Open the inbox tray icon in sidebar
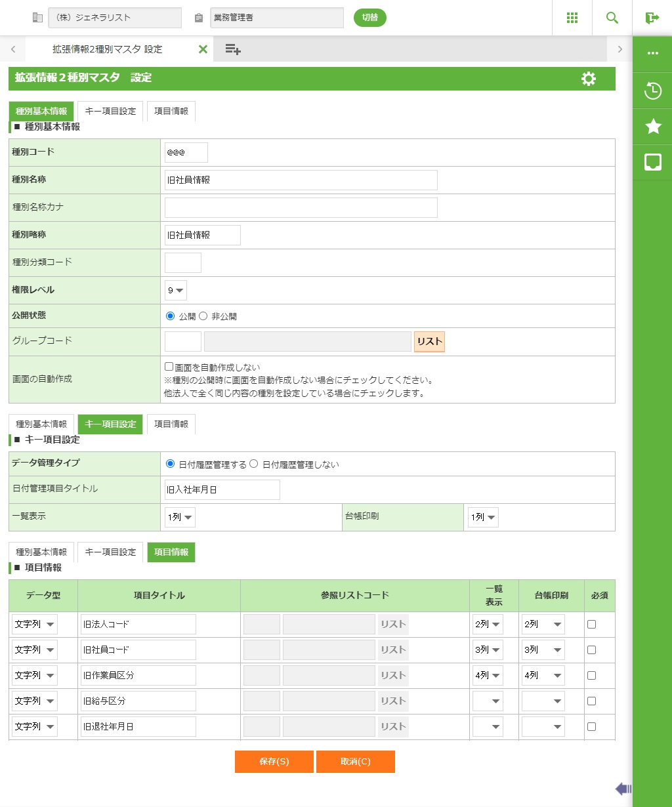This screenshot has height=807, width=672. point(652,163)
